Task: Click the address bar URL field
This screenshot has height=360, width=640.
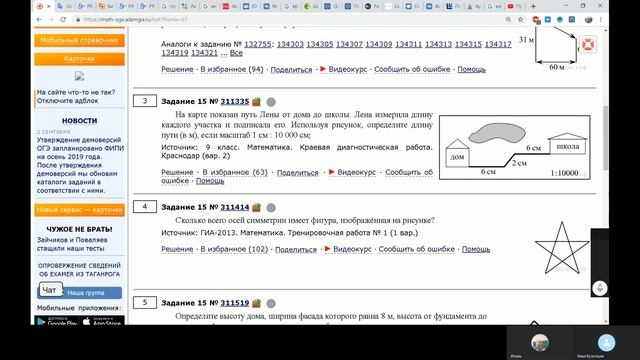Action: point(286,19)
